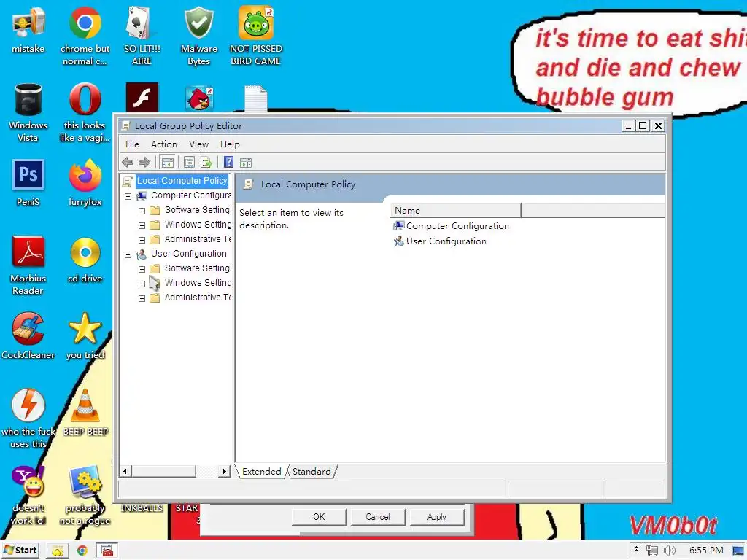Click the Export List toolbar icon
Image resolution: width=747 pixels, height=560 pixels.
pos(206,163)
